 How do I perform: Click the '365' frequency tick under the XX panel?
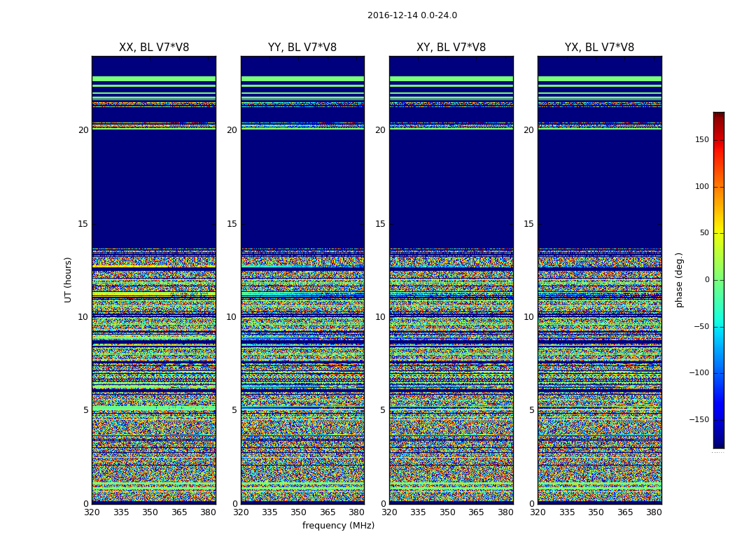(x=179, y=512)
